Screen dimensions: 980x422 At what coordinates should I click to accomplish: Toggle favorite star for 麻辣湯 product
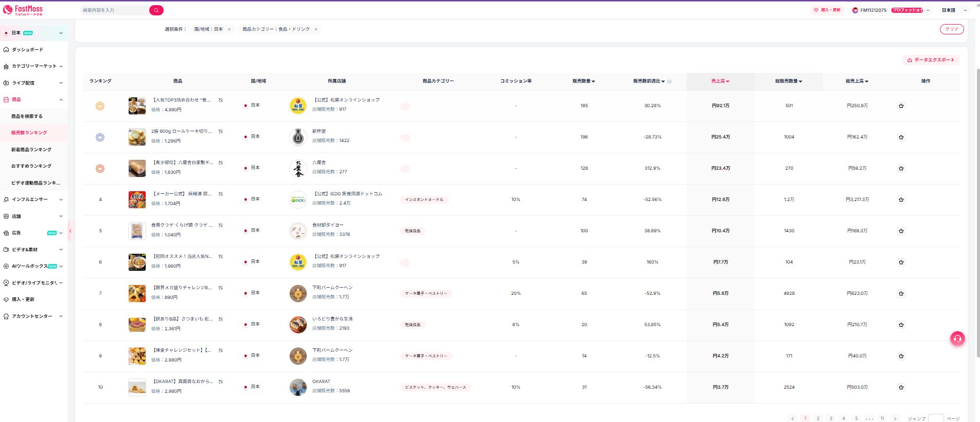click(901, 200)
